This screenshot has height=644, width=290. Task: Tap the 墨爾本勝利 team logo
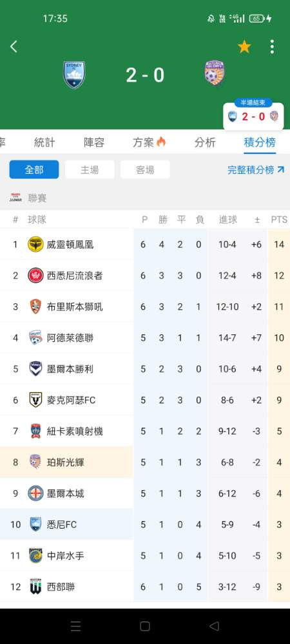coord(35,369)
